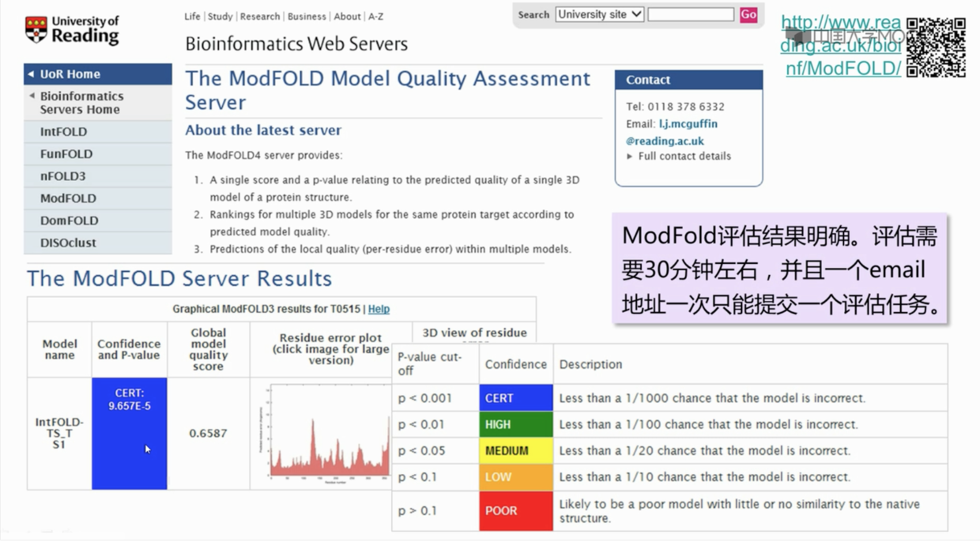This screenshot has height=541, width=980.
Task: Click the blue CERT confidence cell
Action: click(x=130, y=434)
